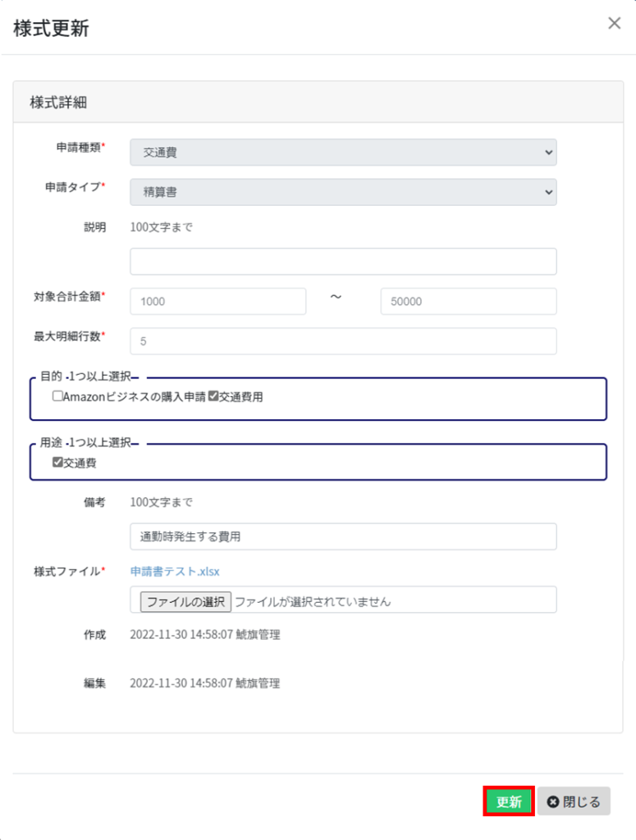The image size is (636, 840).
Task: Click the 閉じる button
Action: [574, 801]
